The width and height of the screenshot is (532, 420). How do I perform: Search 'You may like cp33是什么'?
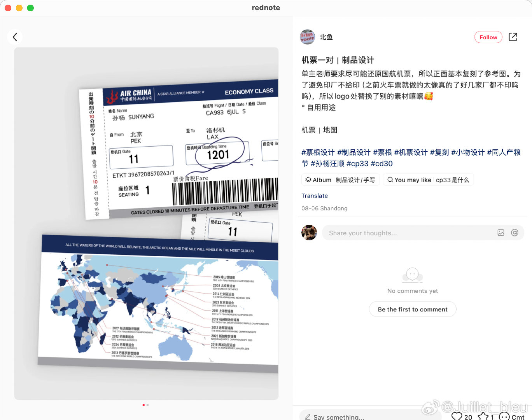click(428, 180)
